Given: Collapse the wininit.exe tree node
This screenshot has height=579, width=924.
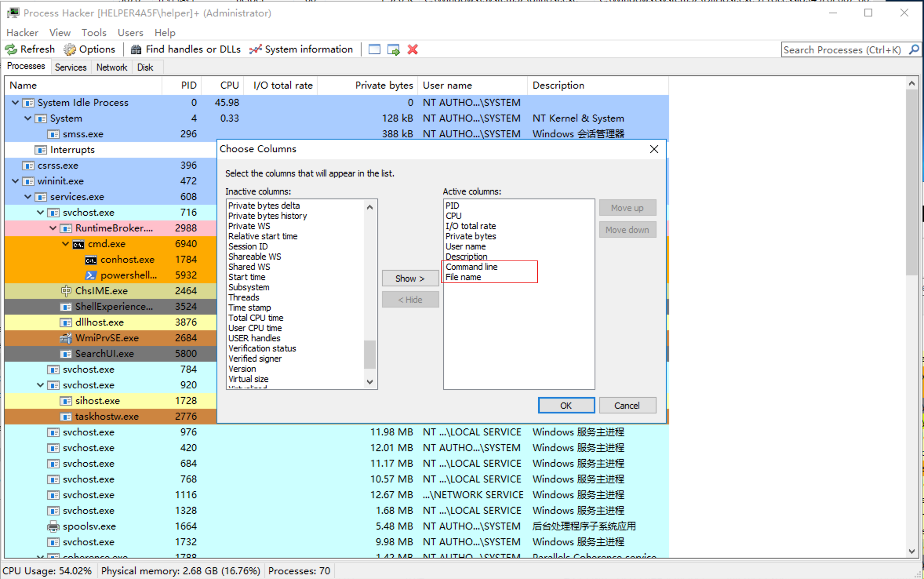Looking at the screenshot, I should tap(15, 181).
